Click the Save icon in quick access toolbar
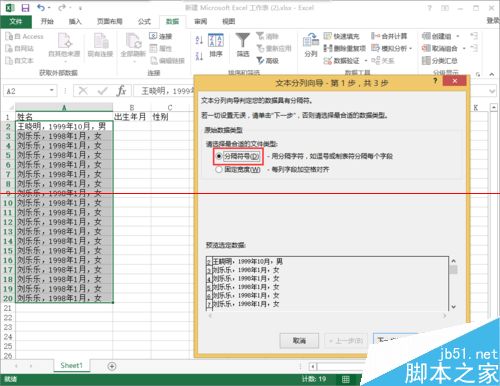The image size is (500, 386). pos(25,8)
